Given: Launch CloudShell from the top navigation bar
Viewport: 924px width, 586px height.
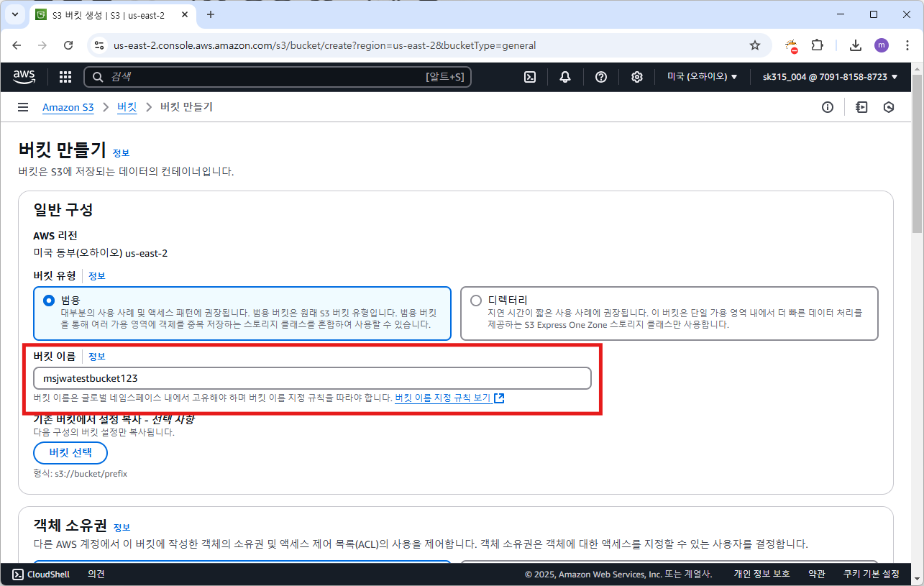Looking at the screenshot, I should coord(530,77).
